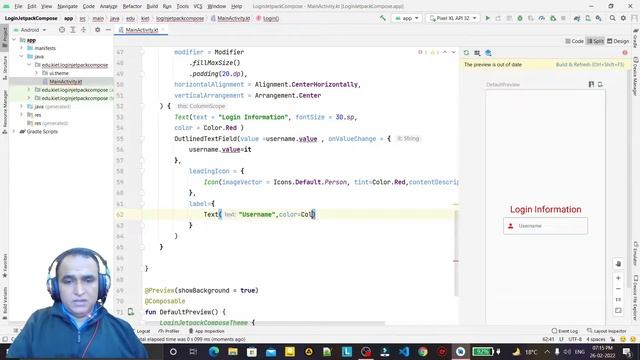This screenshot has width=640, height=360.
Task: Toggle the Emulator tool window tab
Action: [x=636, y=253]
